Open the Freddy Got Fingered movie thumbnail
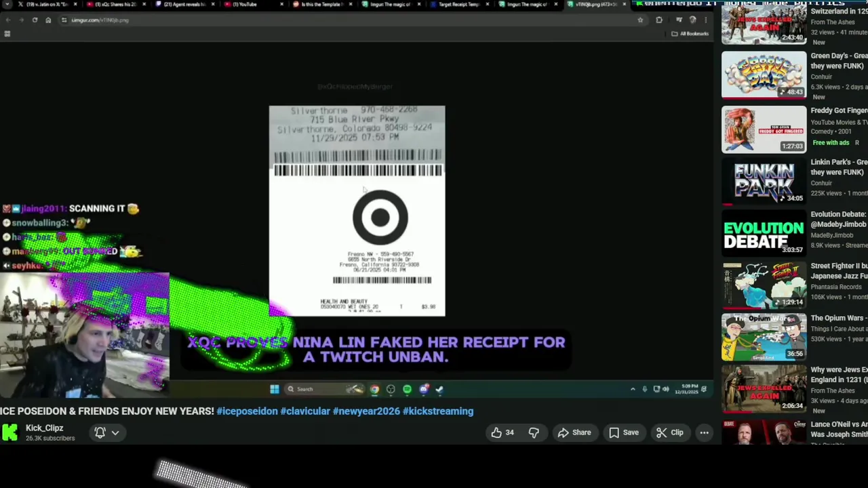This screenshot has width=868, height=488. pos(764,129)
